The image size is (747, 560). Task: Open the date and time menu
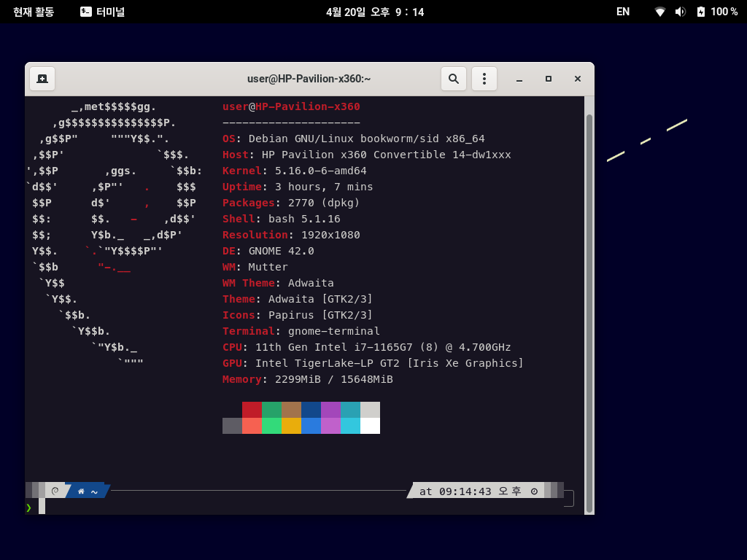click(x=374, y=12)
